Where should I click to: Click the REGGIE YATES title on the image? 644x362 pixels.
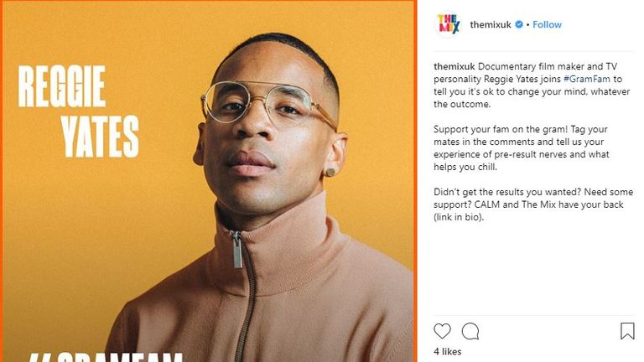click(x=79, y=111)
